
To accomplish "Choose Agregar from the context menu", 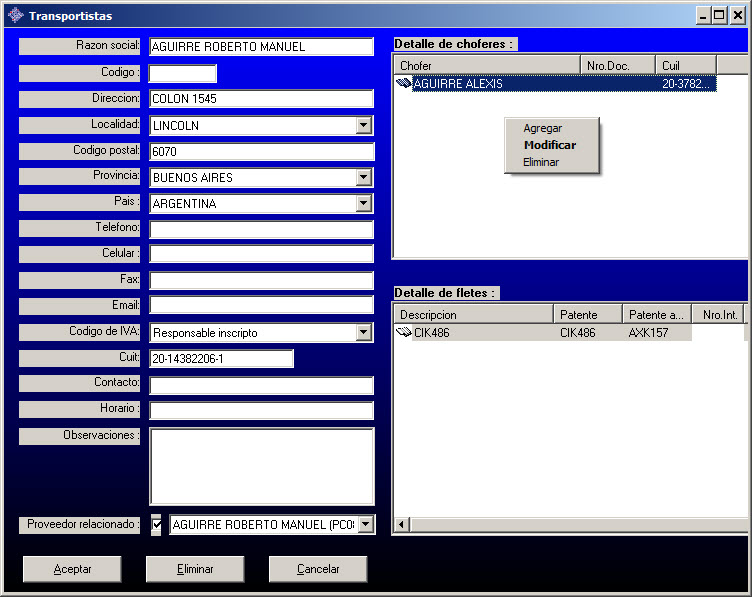I will point(543,128).
